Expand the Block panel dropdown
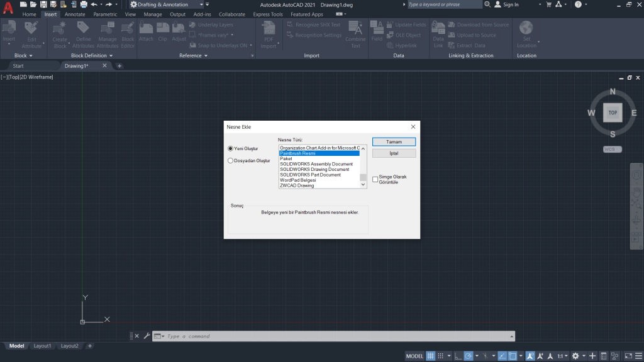644x362 pixels. tap(31, 55)
